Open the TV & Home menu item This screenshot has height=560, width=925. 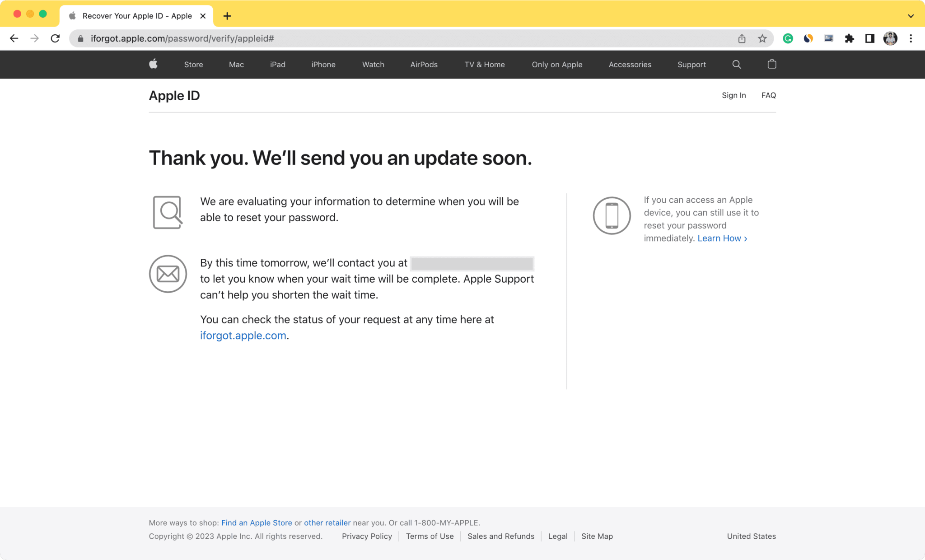coord(485,65)
